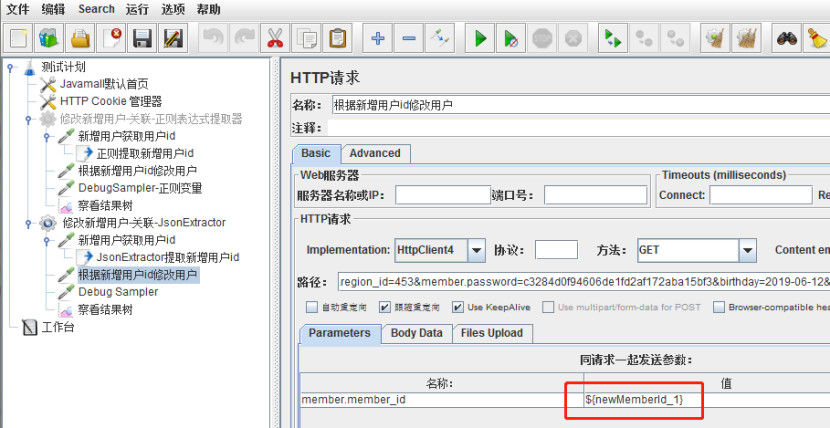Click the 端口号 input field
The height and width of the screenshot is (428, 830).
coord(596,195)
